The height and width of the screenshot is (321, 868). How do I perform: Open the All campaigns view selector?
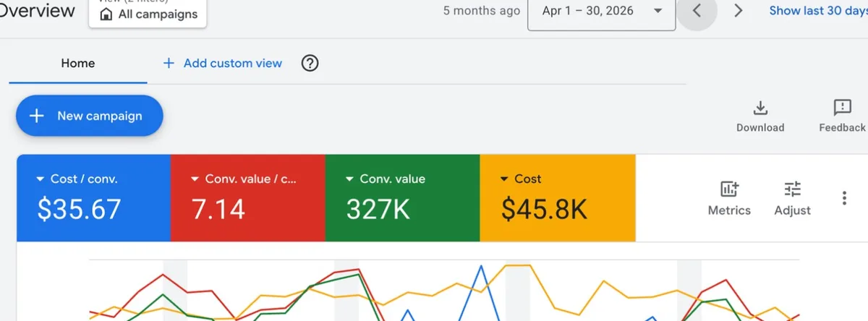pyautogui.click(x=148, y=12)
